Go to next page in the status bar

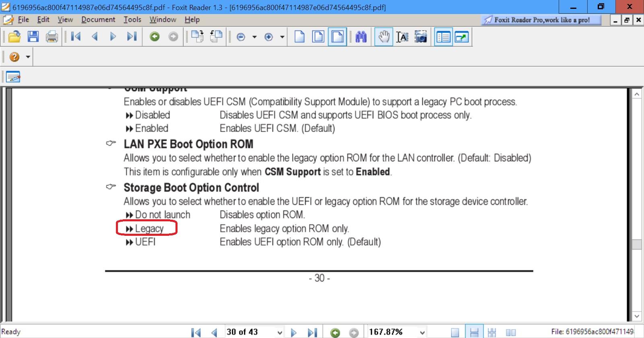[294, 332]
